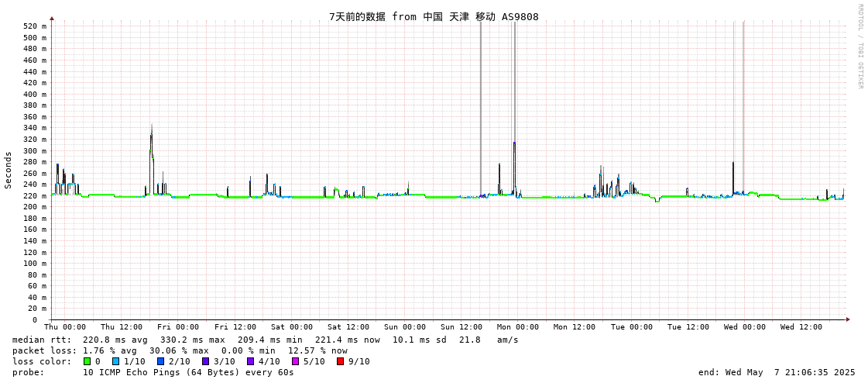Click the '220.8 ms avg' value
868x383 pixels.
pos(115,340)
